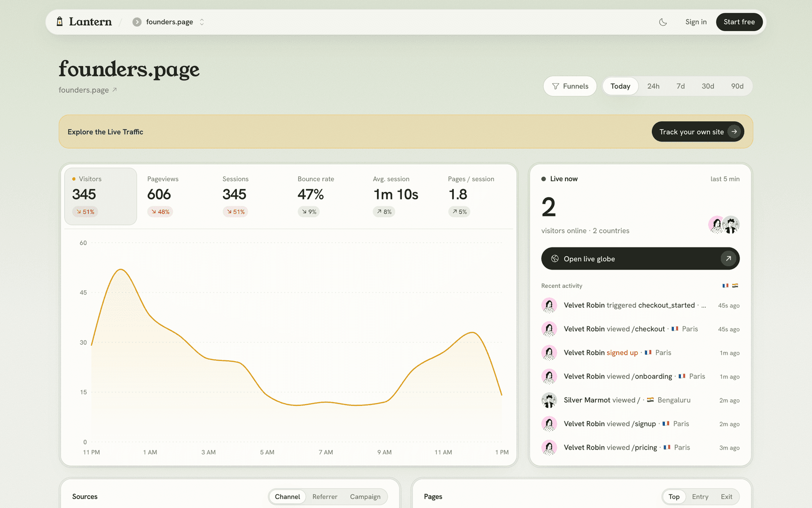The image size is (812, 508).
Task: Open Funnels view
Action: [570, 86]
